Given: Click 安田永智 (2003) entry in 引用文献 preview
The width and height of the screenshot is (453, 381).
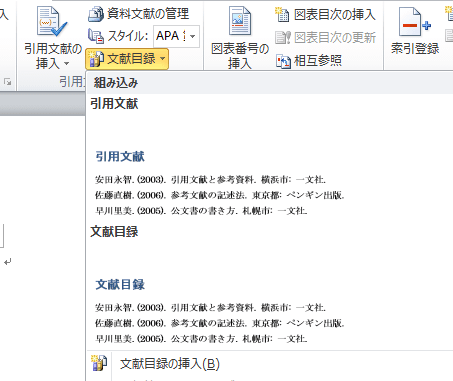Looking at the screenshot, I should (x=210, y=180).
